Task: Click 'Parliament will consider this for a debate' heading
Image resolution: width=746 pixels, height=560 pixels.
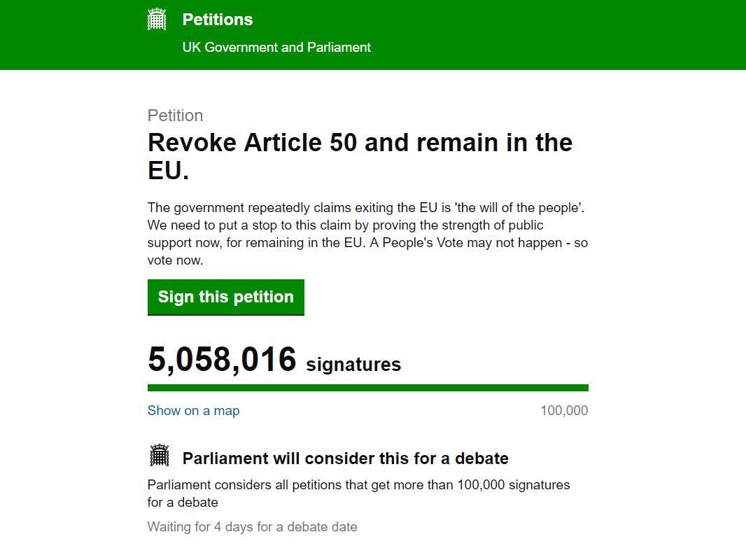Action: pyautogui.click(x=345, y=459)
